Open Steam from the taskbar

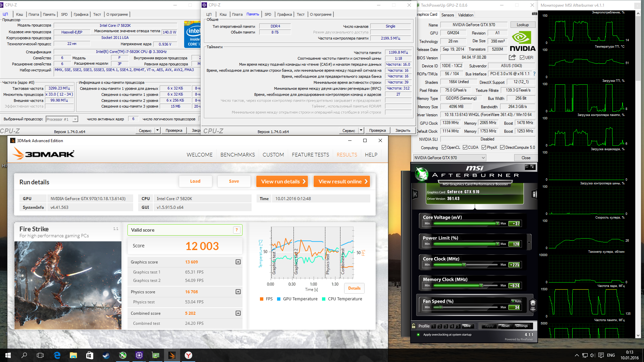[106, 355]
